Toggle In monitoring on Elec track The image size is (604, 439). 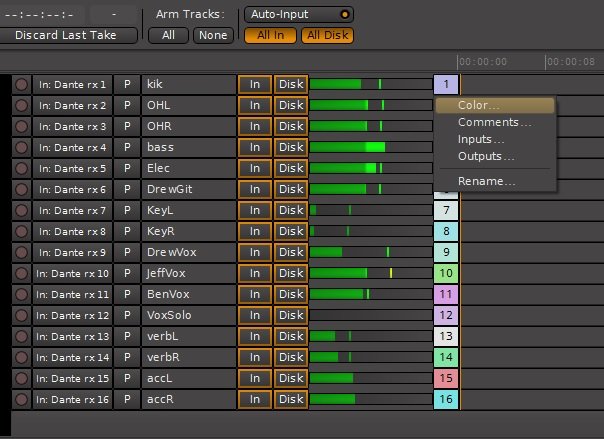[255, 168]
